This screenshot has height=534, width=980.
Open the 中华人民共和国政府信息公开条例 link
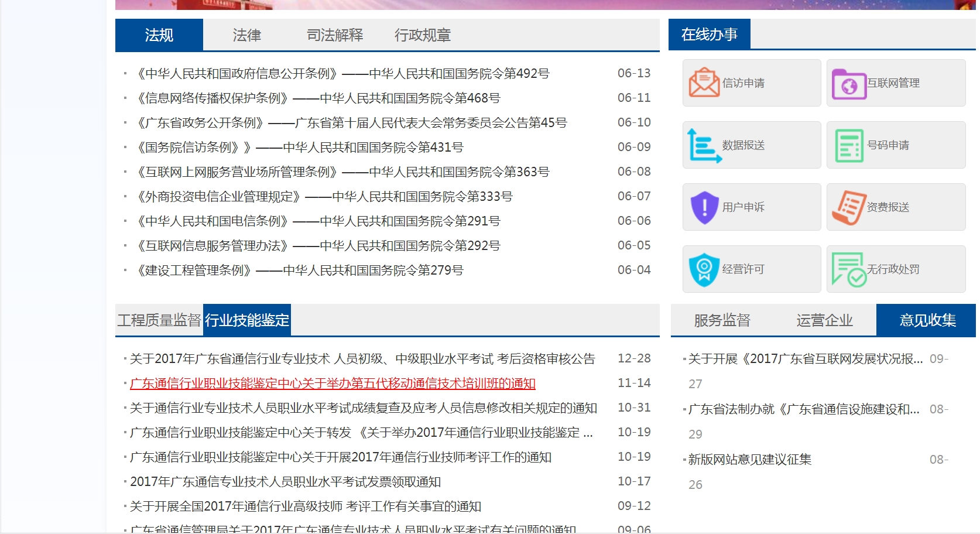(343, 74)
